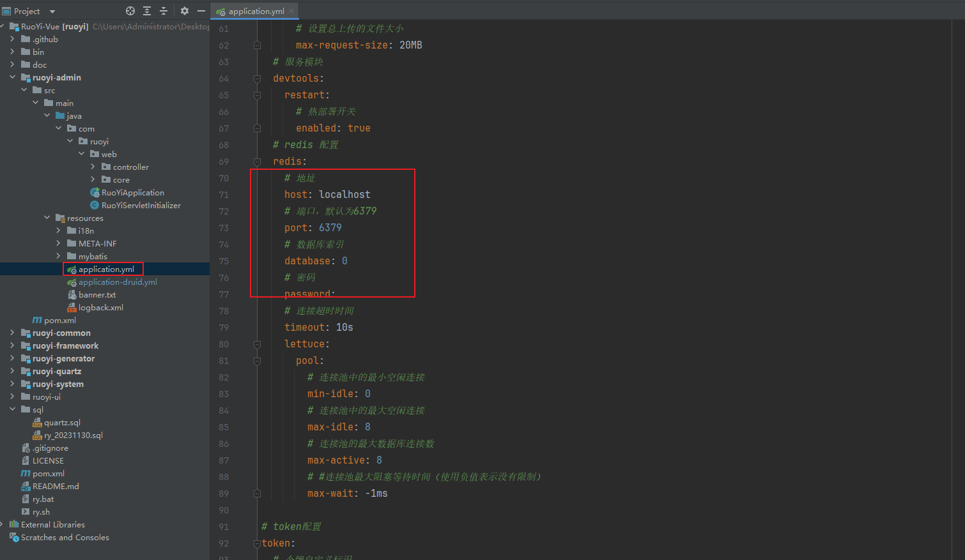965x560 pixels.
Task: Open quartz.sql file
Action: coord(62,422)
